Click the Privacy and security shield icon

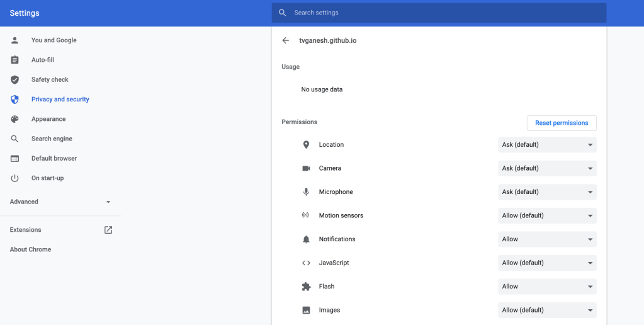(15, 100)
